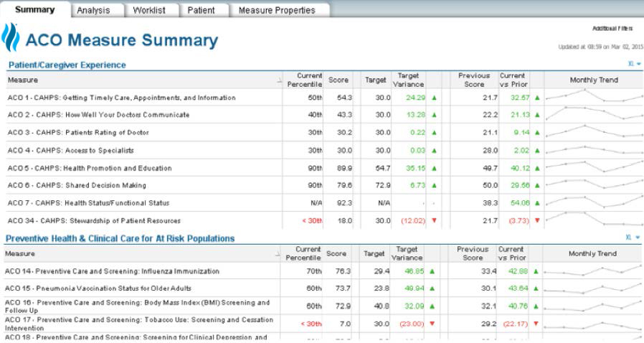Click green target variance arrow for ACO 1
Viewport: 644px width, 343px height.
coord(434,98)
